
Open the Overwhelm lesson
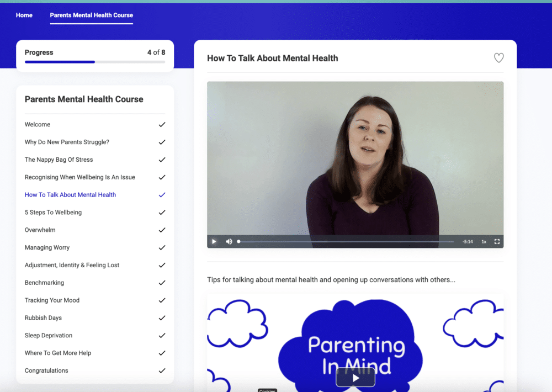[x=40, y=230]
